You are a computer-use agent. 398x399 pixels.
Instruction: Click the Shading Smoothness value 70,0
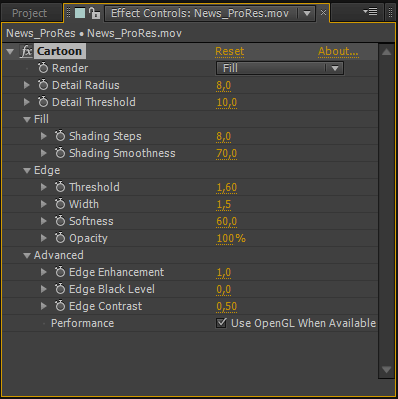pyautogui.click(x=227, y=153)
